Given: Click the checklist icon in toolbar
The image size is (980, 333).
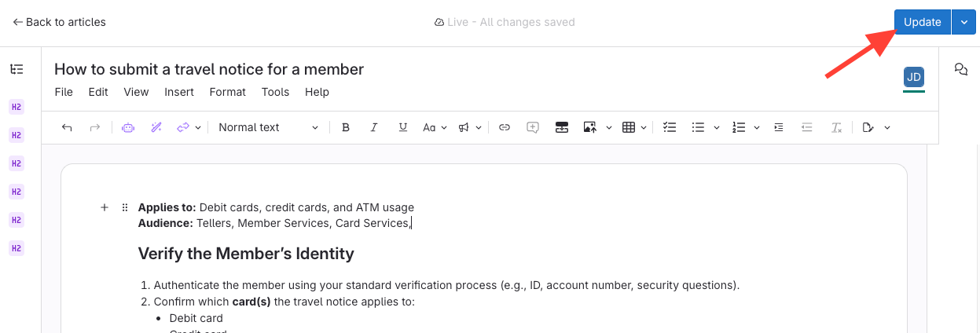Looking at the screenshot, I should pyautogui.click(x=670, y=127).
